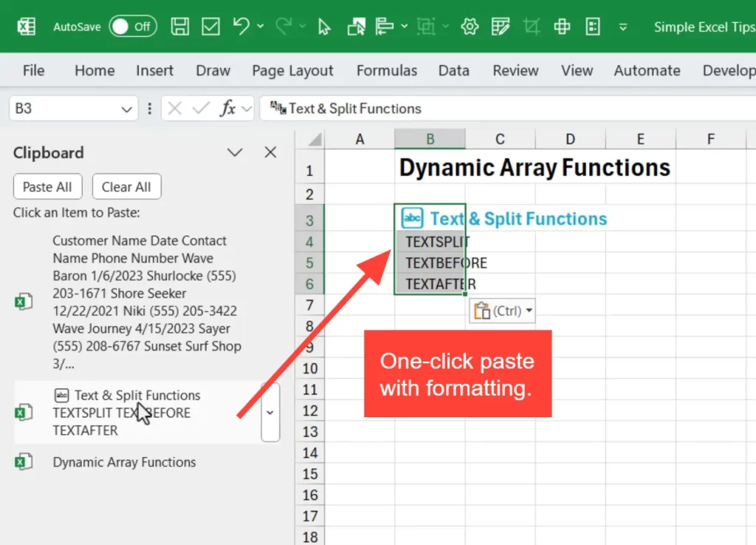Switch to the View tab
Viewport: 756px width, 545px height.
click(577, 70)
